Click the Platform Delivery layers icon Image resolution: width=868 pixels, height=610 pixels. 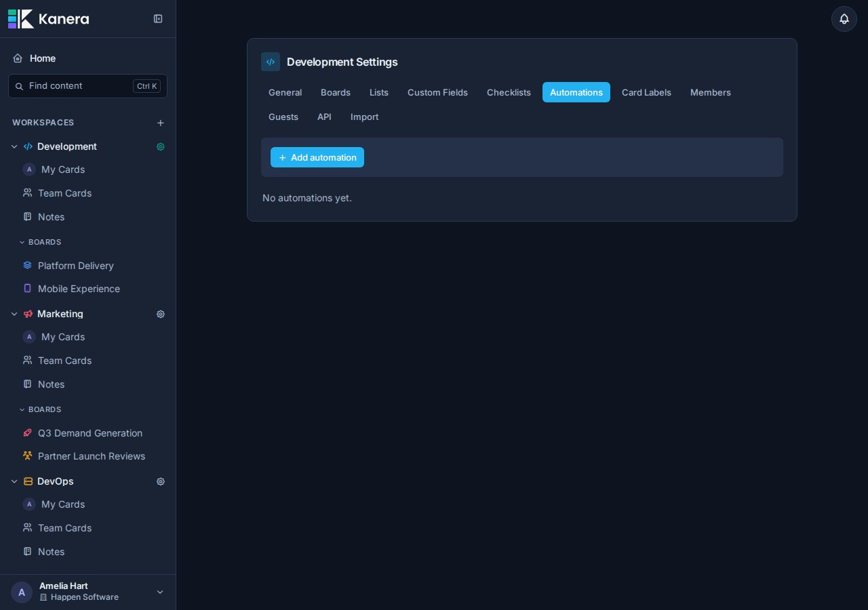tap(27, 266)
